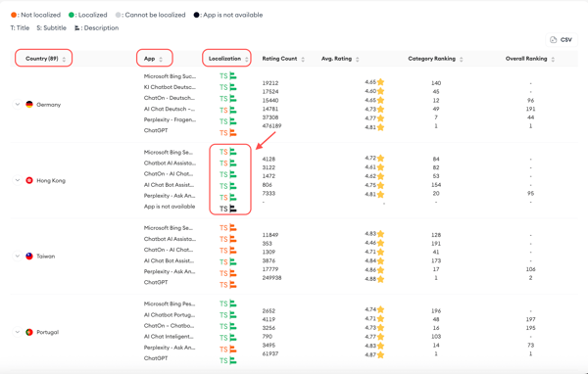Select Taiwan rating count 249938
The image size is (588, 374).
tap(271, 278)
